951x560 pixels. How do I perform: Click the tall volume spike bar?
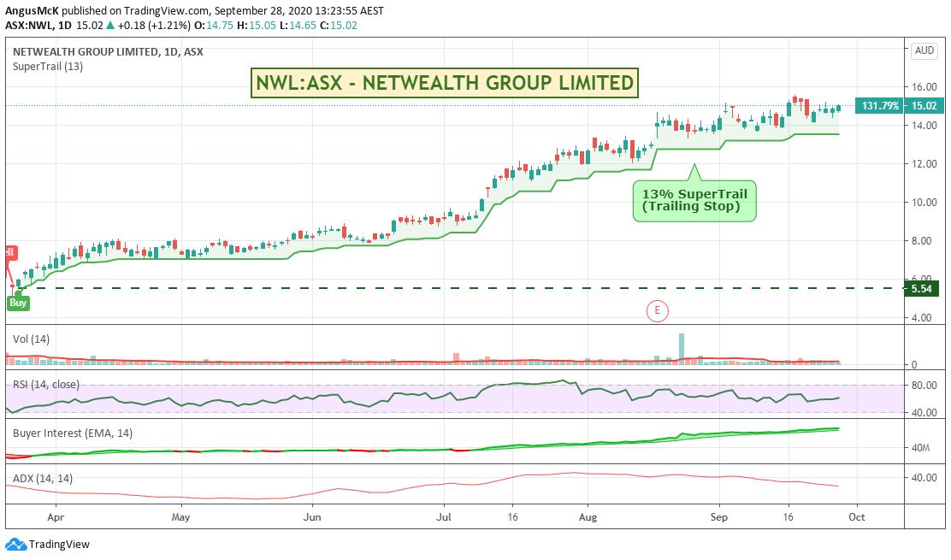681,349
